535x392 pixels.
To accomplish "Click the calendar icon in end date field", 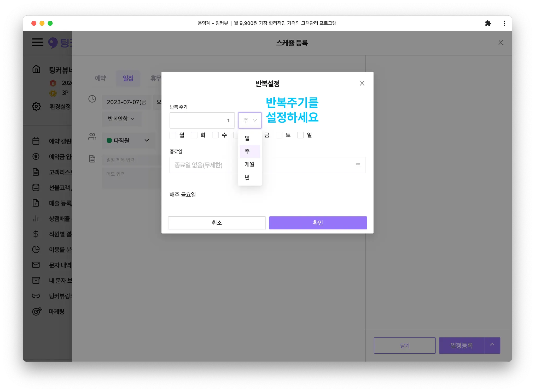I will tap(358, 165).
